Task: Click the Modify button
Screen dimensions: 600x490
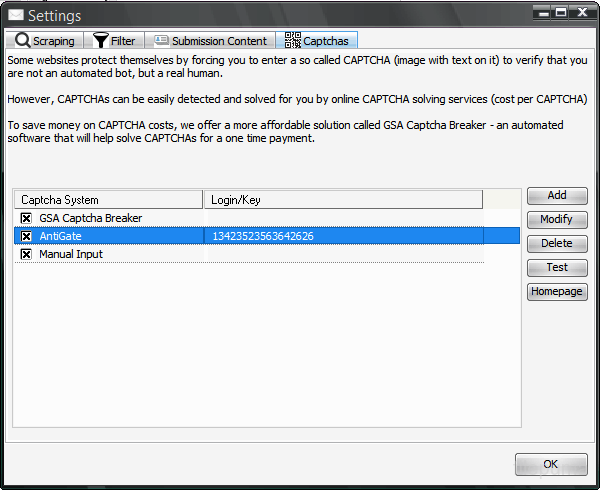Action: (556, 219)
